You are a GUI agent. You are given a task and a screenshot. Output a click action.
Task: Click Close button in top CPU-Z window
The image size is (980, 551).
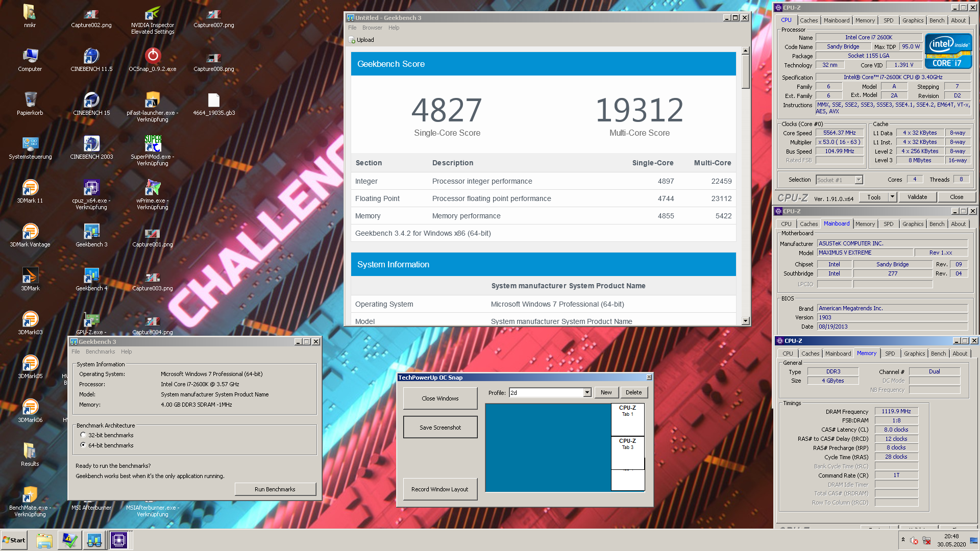coord(957,197)
